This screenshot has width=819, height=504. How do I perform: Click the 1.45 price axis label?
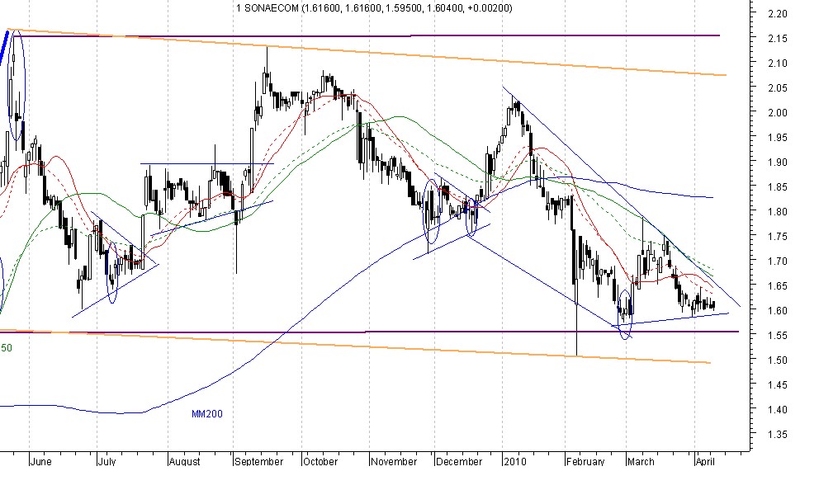click(777, 385)
